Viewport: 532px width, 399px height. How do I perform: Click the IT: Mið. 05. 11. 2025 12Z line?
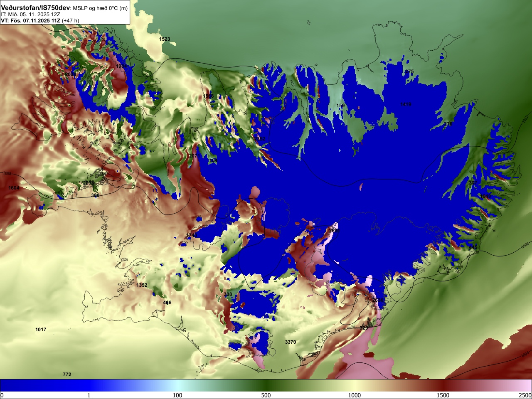point(30,14)
